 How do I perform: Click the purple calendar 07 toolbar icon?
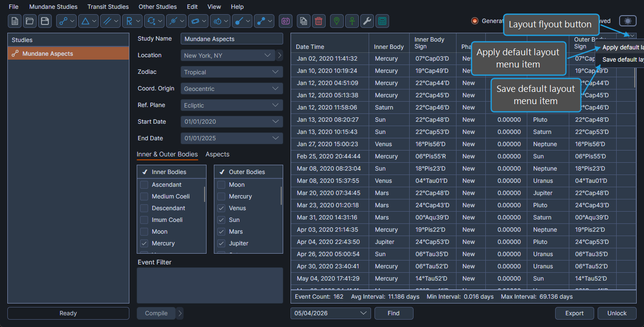(x=286, y=21)
